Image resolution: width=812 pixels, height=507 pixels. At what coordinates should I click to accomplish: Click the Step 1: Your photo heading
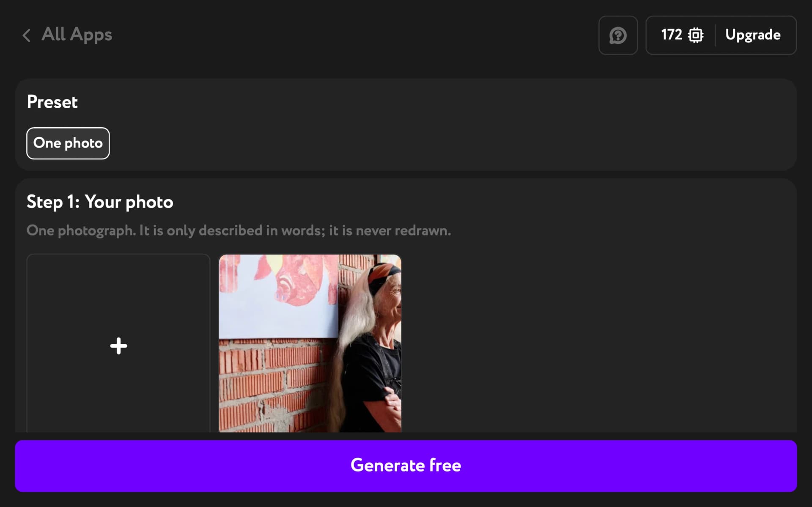(100, 202)
